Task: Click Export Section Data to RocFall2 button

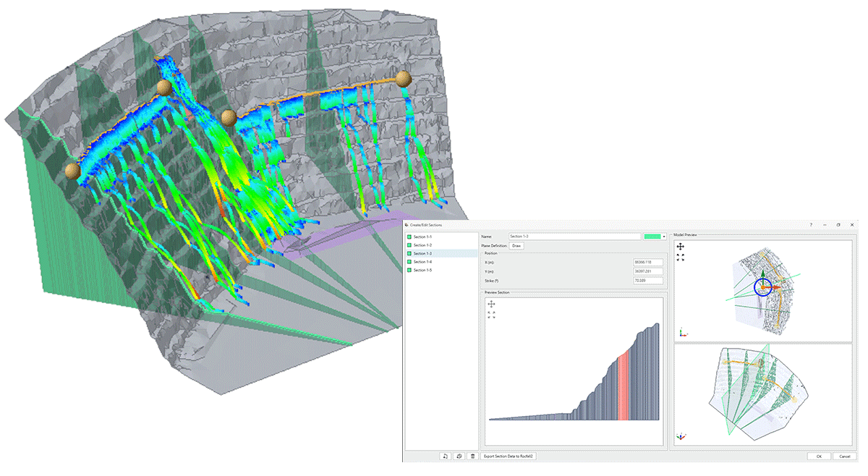Action: (510, 456)
